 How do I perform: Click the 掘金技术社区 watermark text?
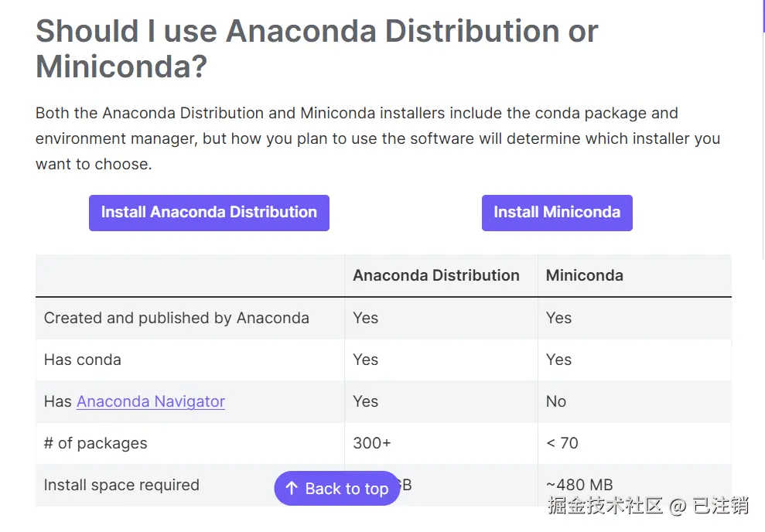[x=606, y=506]
